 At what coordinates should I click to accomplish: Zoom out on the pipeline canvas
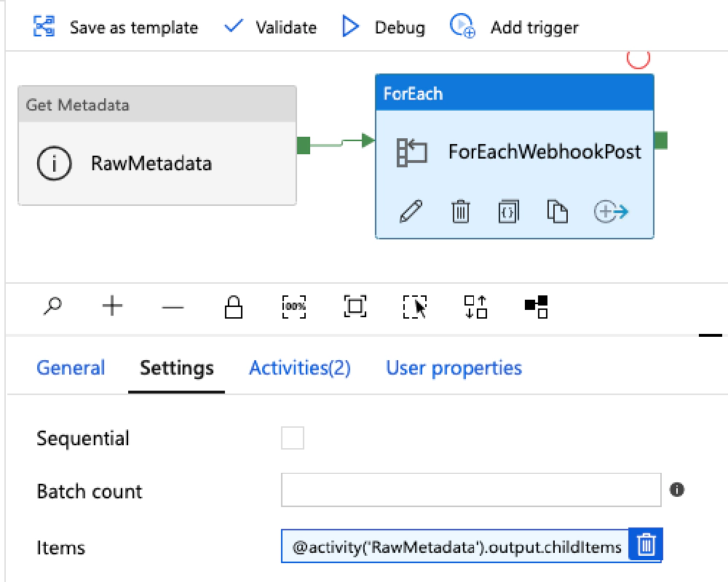[173, 307]
